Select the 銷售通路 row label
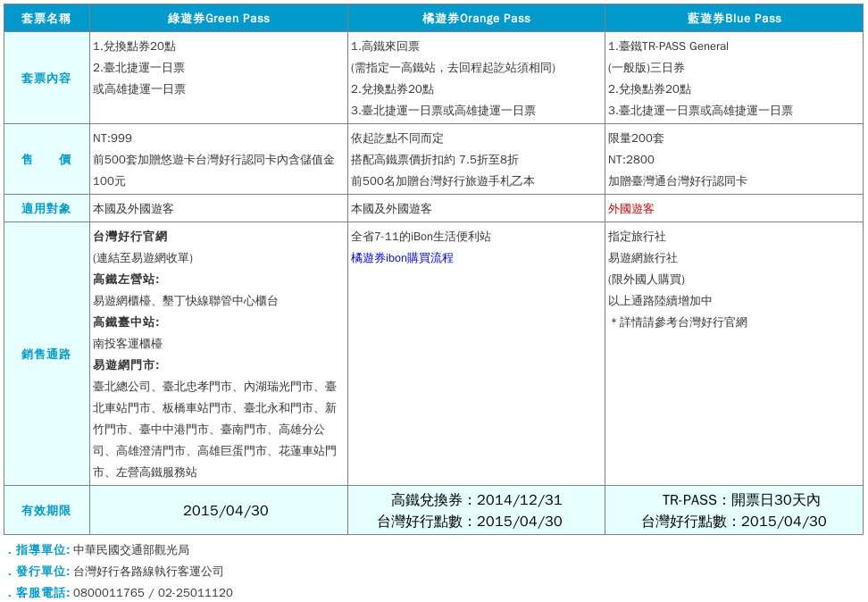The image size is (868, 602). (x=46, y=354)
